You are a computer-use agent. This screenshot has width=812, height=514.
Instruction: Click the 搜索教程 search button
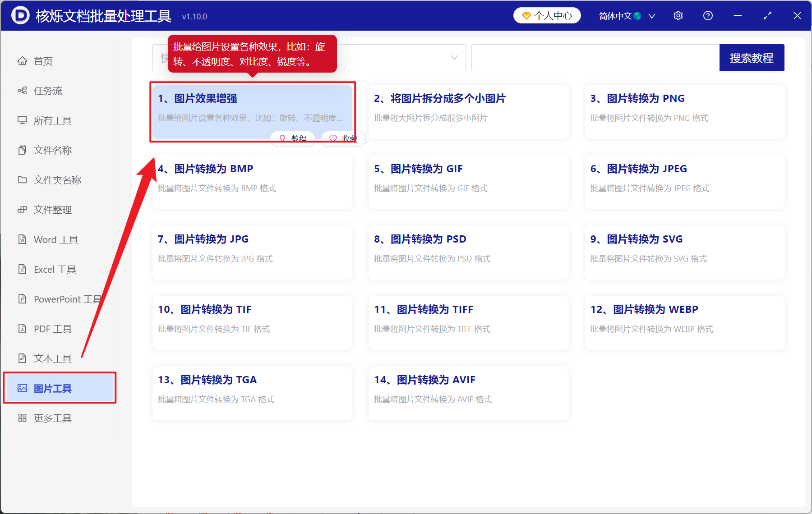[x=752, y=57]
